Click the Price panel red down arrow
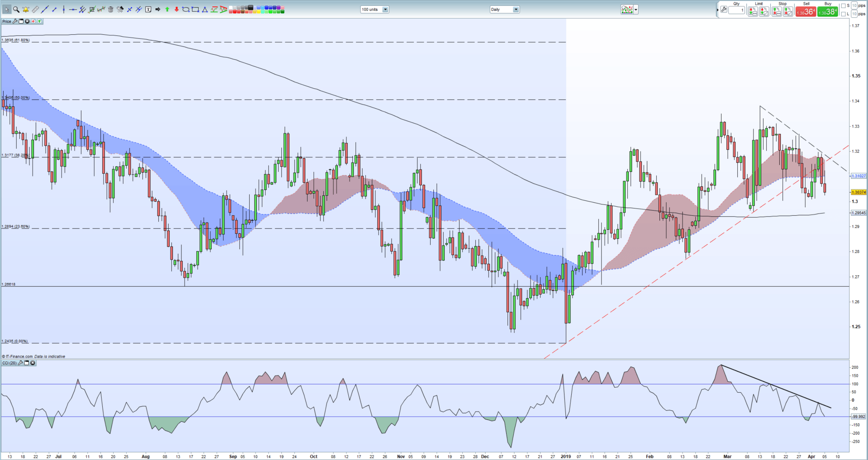 [33, 21]
